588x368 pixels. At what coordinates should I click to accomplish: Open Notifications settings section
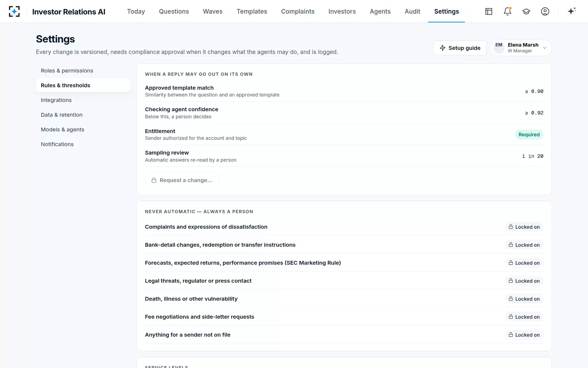[83, 144]
